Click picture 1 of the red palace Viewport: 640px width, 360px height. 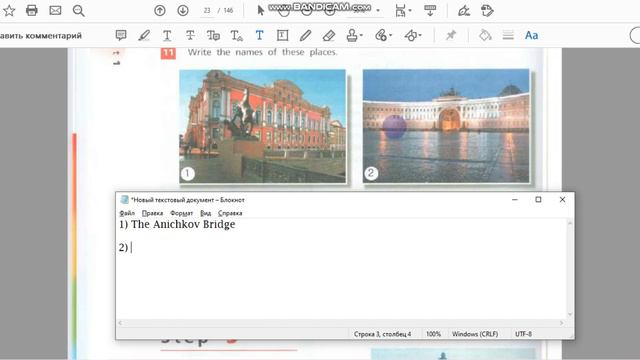click(x=262, y=126)
